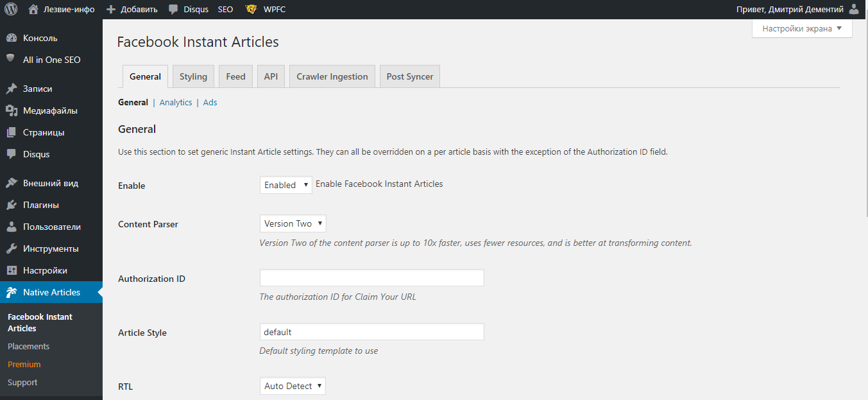This screenshot has width=868, height=400.
Task: Click the Disqus speech bubble icon in admin bar
Action: pos(173,10)
